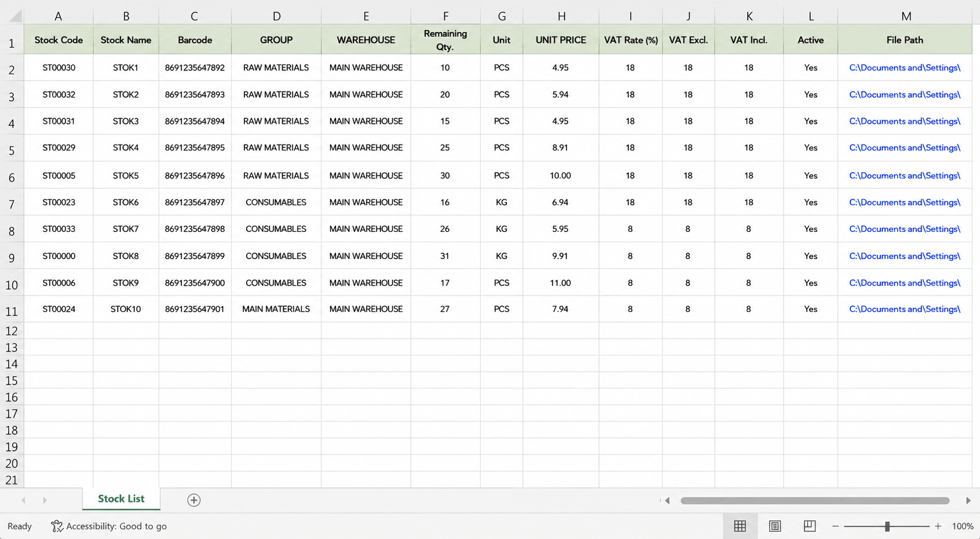Select the Remaining Qty. header cell
Image resolution: width=980 pixels, height=539 pixels.
coord(445,40)
